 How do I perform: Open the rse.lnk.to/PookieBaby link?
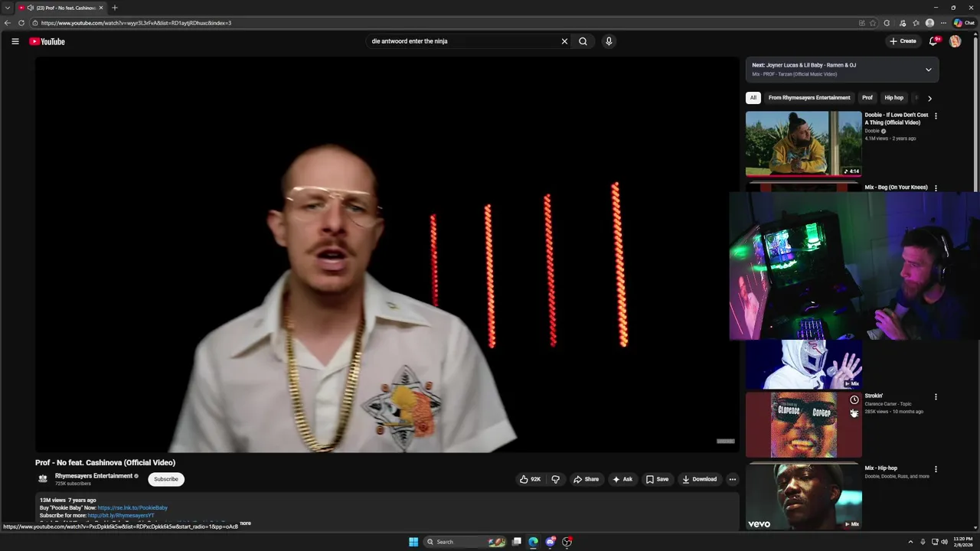pyautogui.click(x=132, y=508)
